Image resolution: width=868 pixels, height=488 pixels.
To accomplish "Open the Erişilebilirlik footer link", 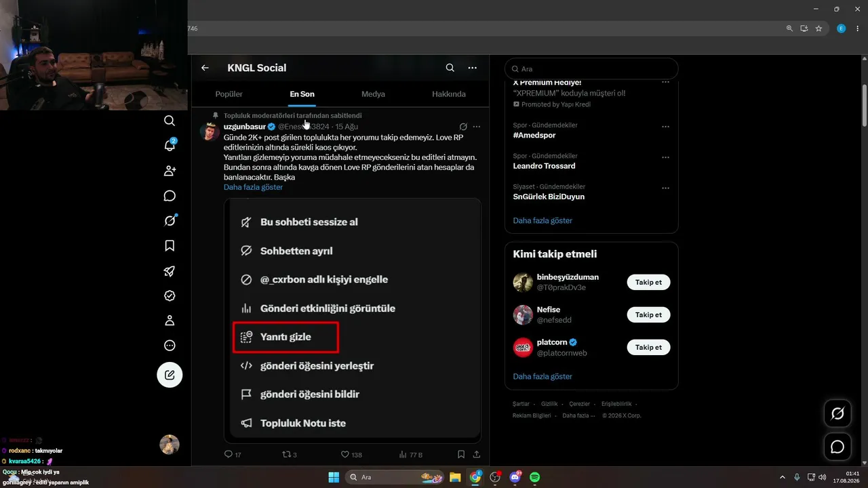I will [616, 404].
